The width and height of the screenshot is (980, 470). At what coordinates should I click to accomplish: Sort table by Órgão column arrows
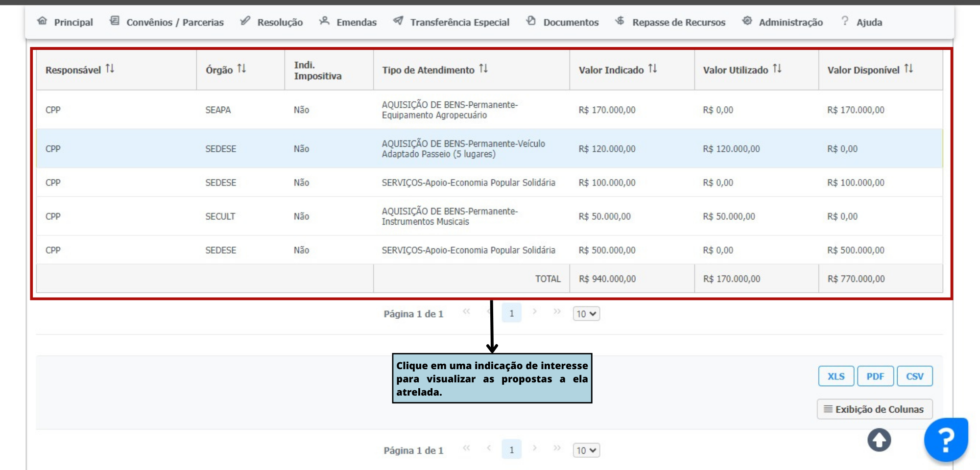click(241, 69)
